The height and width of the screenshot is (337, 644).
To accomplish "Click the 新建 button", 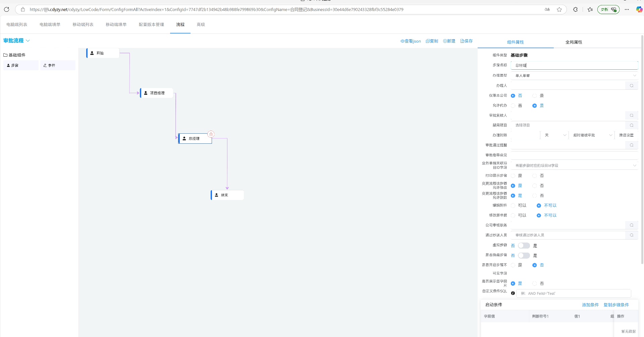I will point(449,41).
